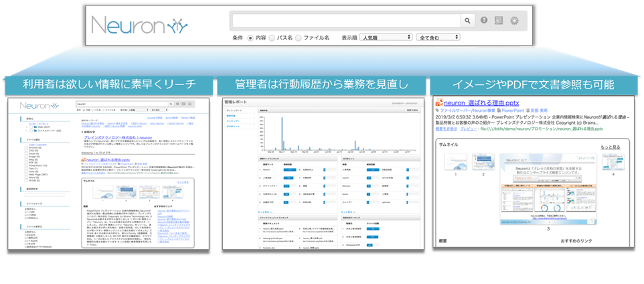The height and width of the screenshot is (284, 644).
Task: Expand the Web (347) tree node
Action: (x=27, y=127)
